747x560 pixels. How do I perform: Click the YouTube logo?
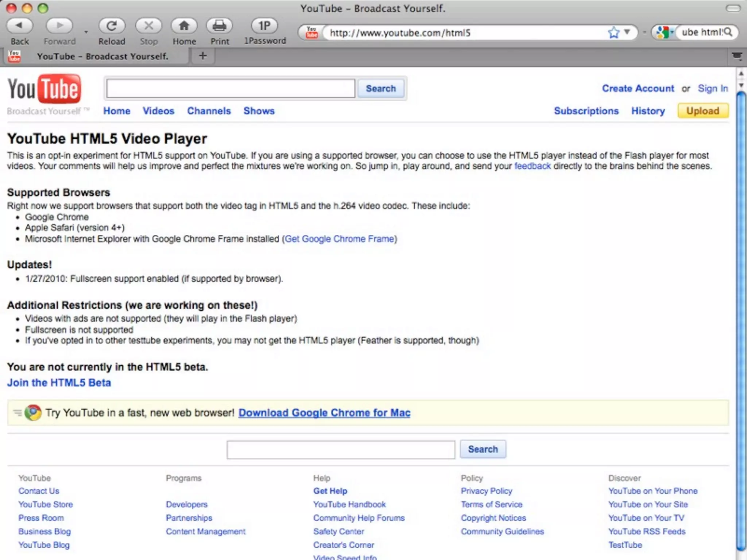coord(44,89)
